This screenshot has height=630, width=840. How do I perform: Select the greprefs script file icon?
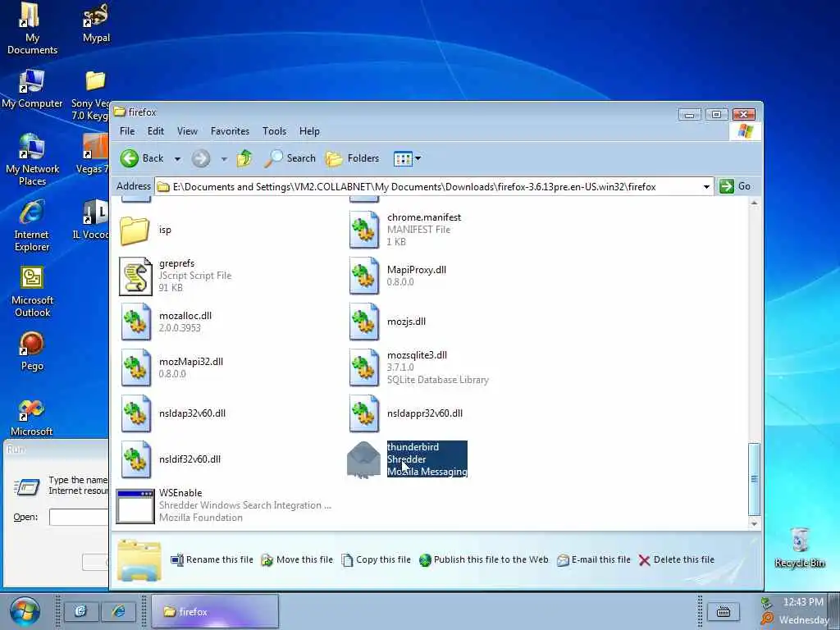135,276
